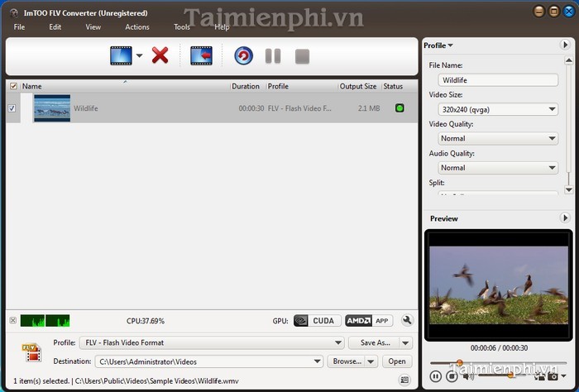Click the profile panel scroll up arrow
Image resolution: width=579 pixels, height=392 pixels.
pos(569,60)
